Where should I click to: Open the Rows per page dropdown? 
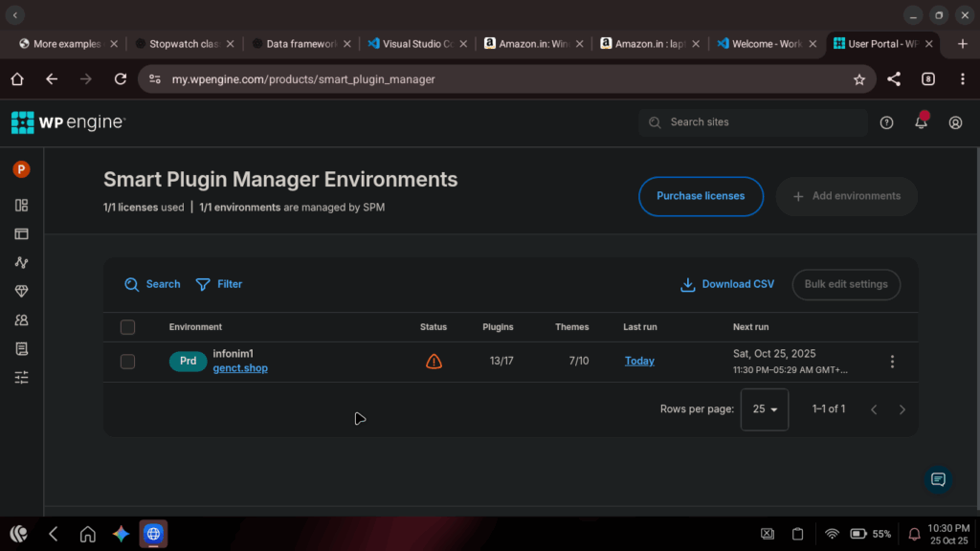point(764,409)
